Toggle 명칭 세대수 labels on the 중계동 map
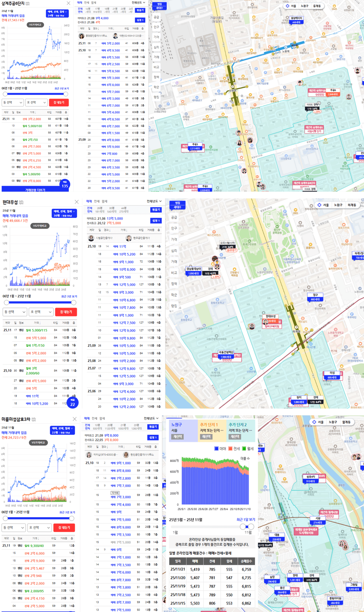 [x=159, y=6]
